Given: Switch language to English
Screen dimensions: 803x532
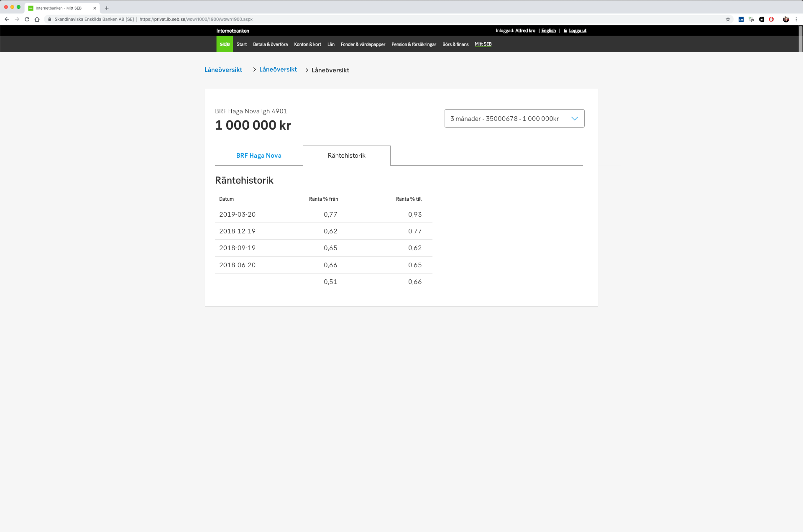Looking at the screenshot, I should tap(548, 31).
